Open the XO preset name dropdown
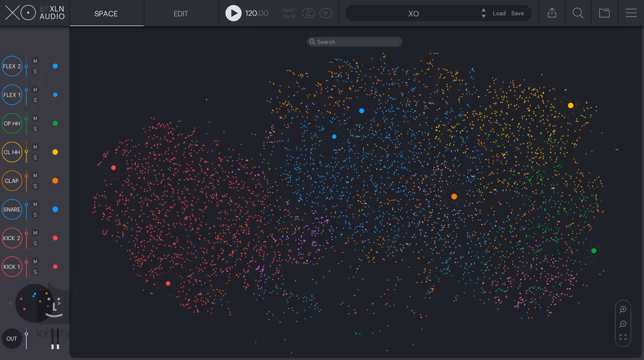The width and height of the screenshot is (644, 360). pyautogui.click(x=413, y=14)
